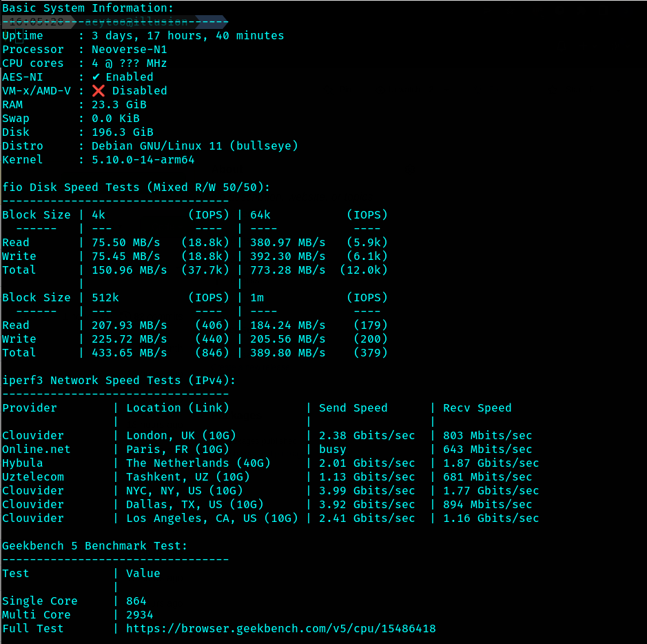
Task: Click the 1m read speed '184.24 MB/s'
Action: (287, 325)
